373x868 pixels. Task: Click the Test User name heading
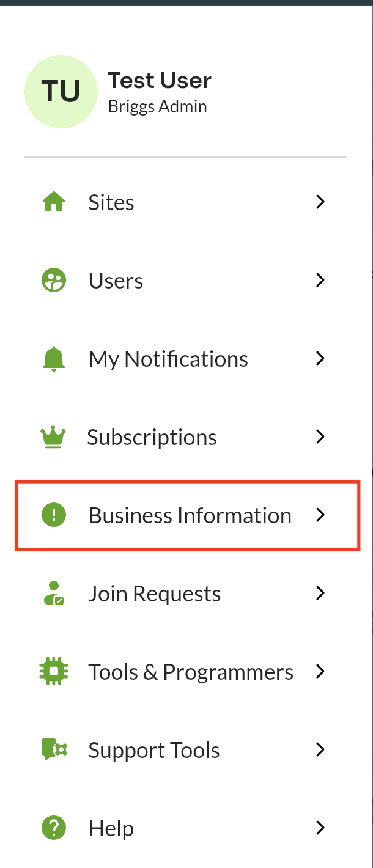pos(160,80)
